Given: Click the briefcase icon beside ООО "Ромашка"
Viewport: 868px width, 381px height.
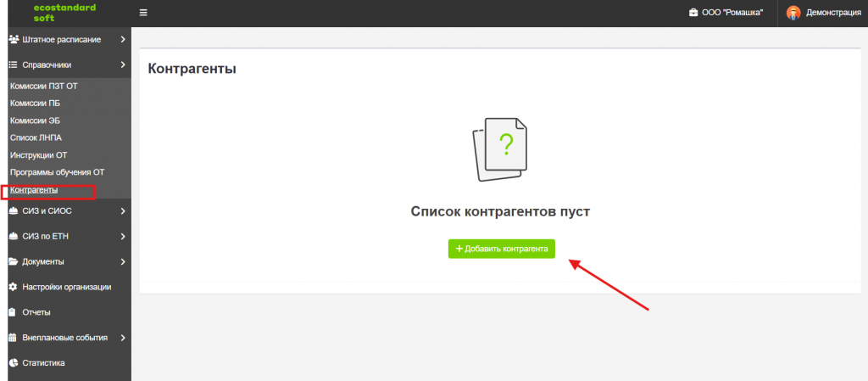Looking at the screenshot, I should tap(693, 13).
